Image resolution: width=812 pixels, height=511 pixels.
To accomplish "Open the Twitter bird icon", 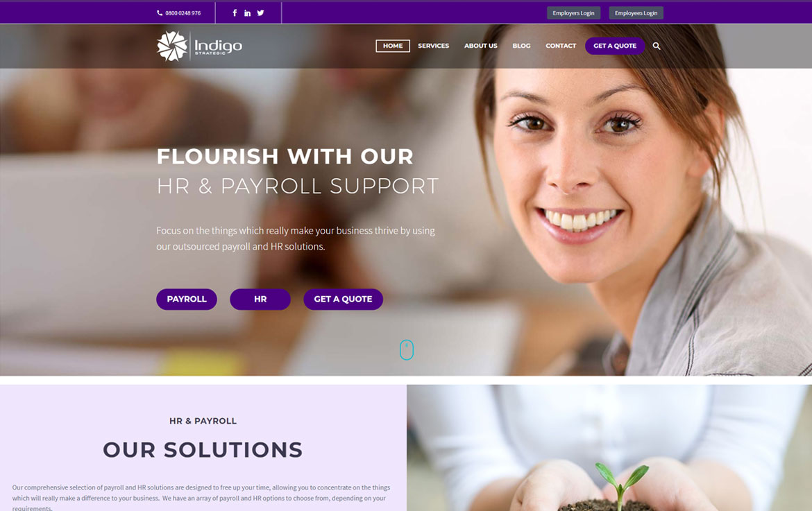I will [x=260, y=13].
